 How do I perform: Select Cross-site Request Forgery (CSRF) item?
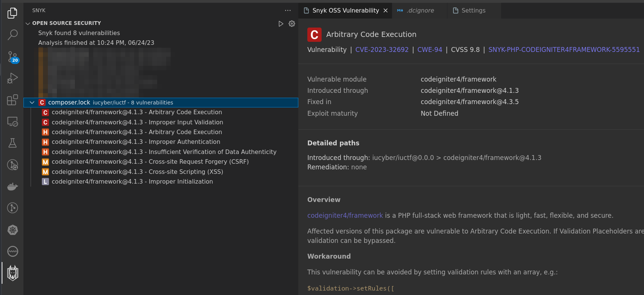(150, 162)
